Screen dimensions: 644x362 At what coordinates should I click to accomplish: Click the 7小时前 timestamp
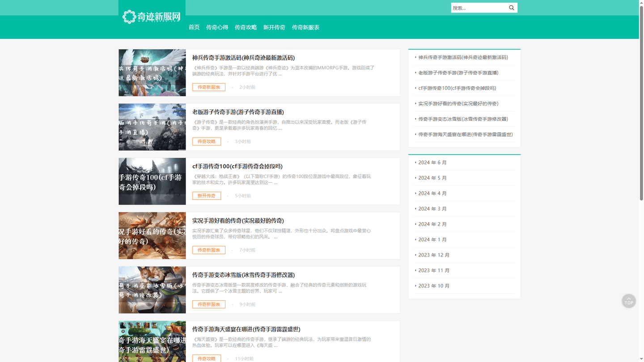[x=247, y=250]
